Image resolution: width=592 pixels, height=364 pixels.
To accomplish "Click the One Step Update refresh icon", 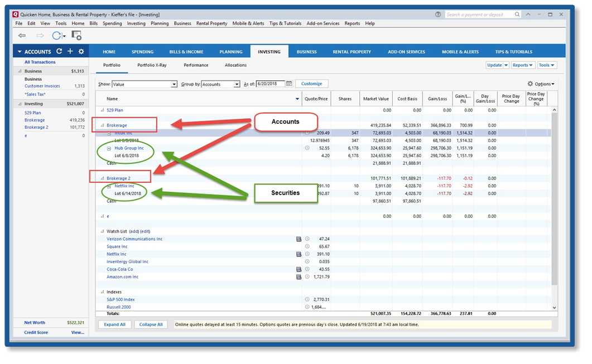I will click(56, 36).
